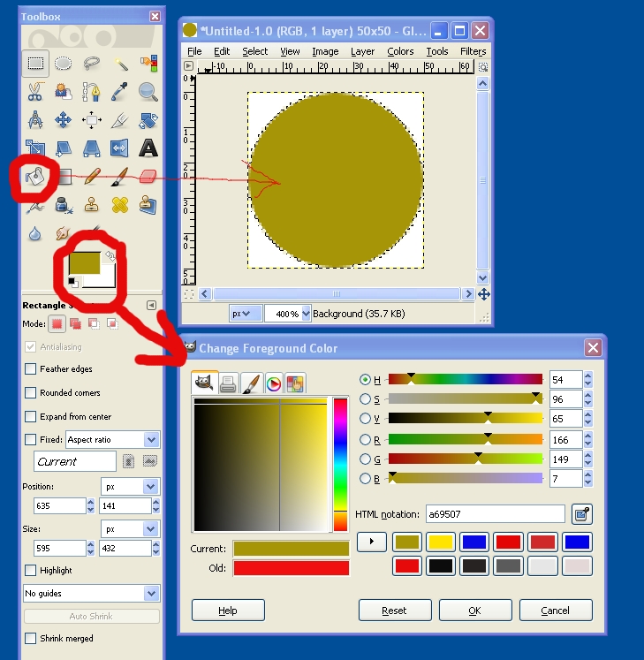Reset colors to black and white

coord(73,283)
